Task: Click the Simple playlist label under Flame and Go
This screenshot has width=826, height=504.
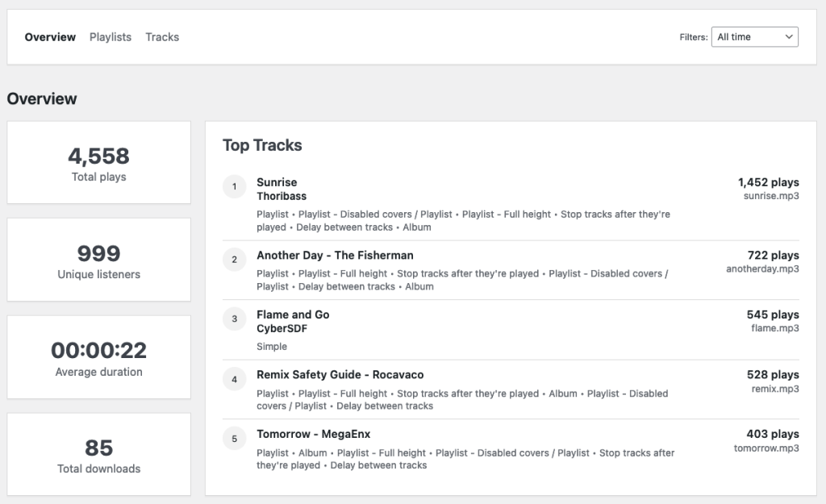Action: [x=272, y=347]
